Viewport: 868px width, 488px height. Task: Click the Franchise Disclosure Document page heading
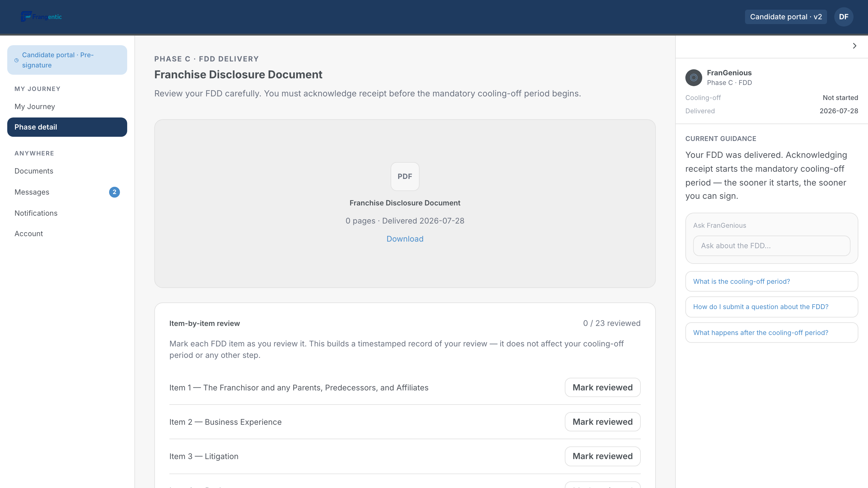click(x=238, y=74)
